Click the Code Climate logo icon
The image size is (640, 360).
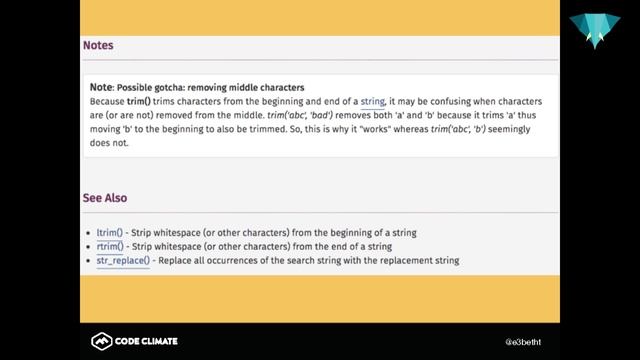[102, 341]
